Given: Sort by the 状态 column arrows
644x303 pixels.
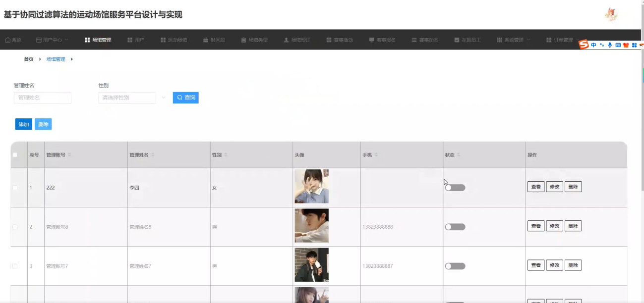Looking at the screenshot, I should (459, 155).
